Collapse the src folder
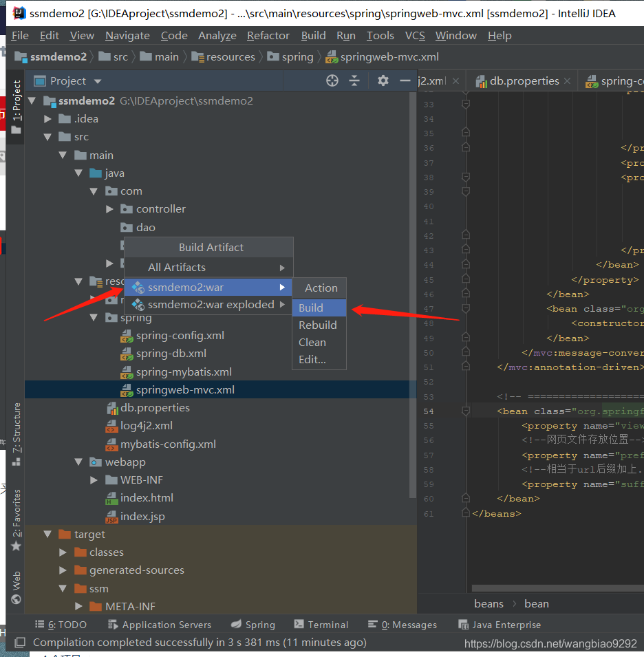 pyautogui.click(x=47, y=137)
